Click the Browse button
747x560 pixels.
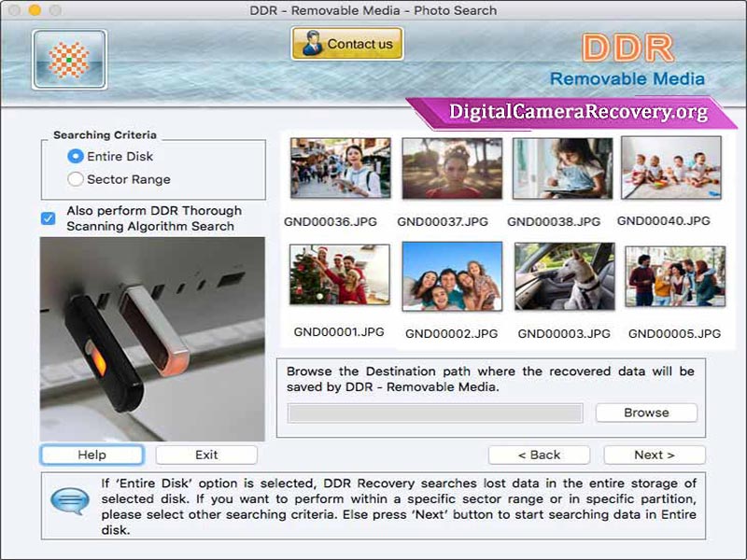pos(646,413)
